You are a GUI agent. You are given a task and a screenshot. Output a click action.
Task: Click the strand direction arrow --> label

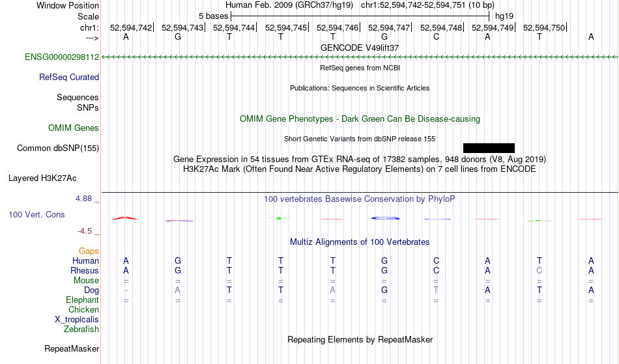[x=93, y=38]
